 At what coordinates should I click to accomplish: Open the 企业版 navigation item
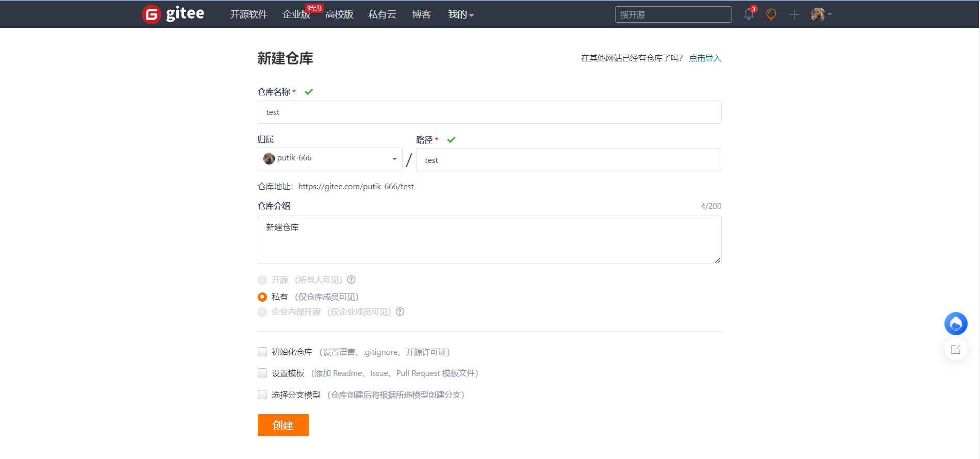296,14
